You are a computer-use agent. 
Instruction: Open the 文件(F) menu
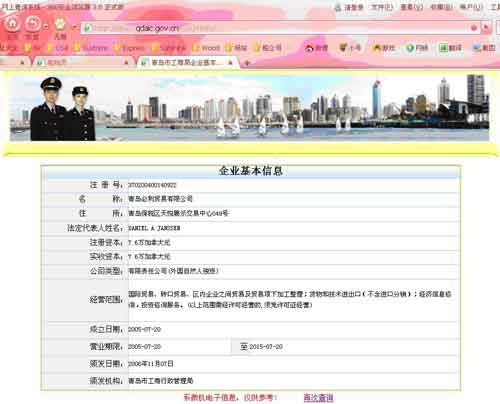coord(382,7)
